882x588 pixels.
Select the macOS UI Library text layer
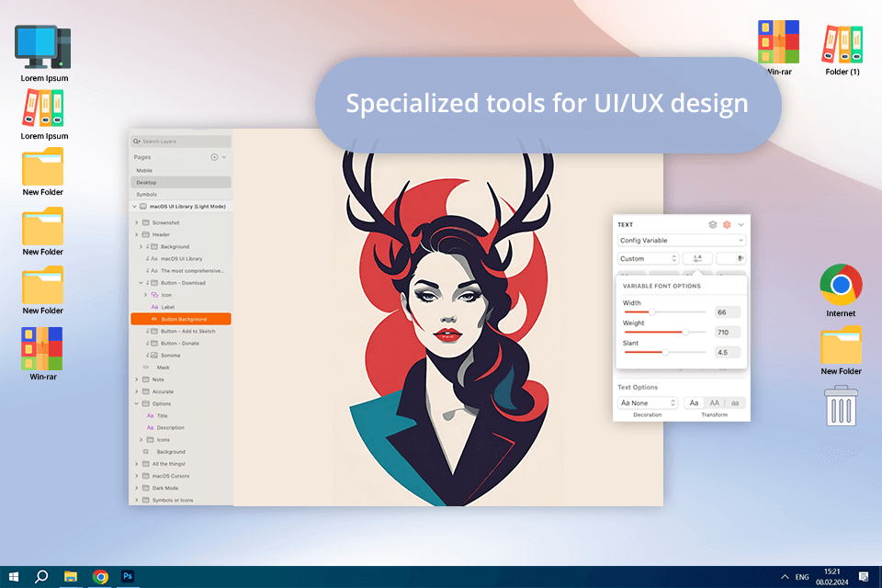tap(181, 258)
